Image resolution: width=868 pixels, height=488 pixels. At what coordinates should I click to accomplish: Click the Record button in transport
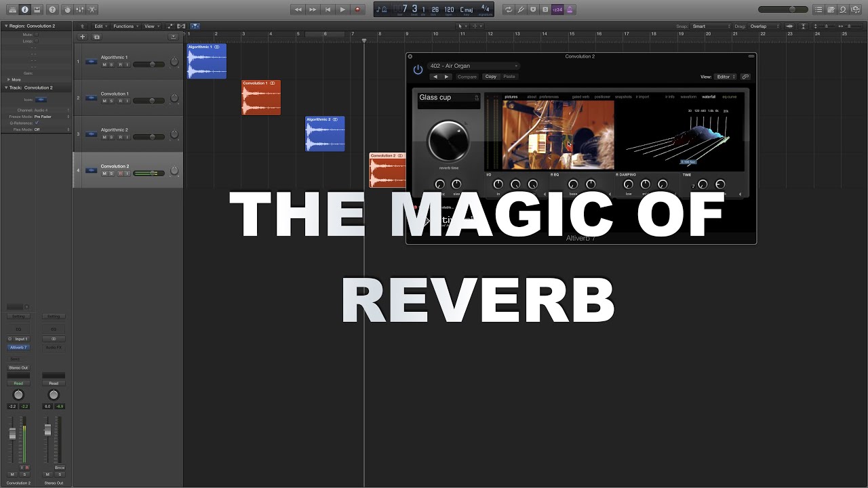point(357,9)
